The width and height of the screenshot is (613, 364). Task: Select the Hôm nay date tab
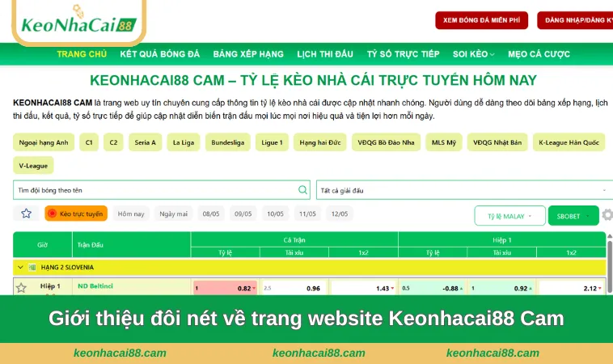pyautogui.click(x=131, y=214)
